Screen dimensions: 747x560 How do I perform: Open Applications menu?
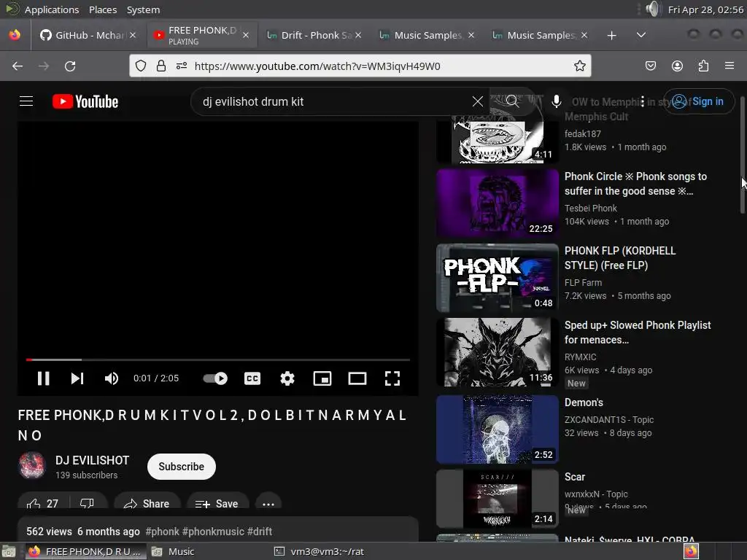pyautogui.click(x=52, y=9)
